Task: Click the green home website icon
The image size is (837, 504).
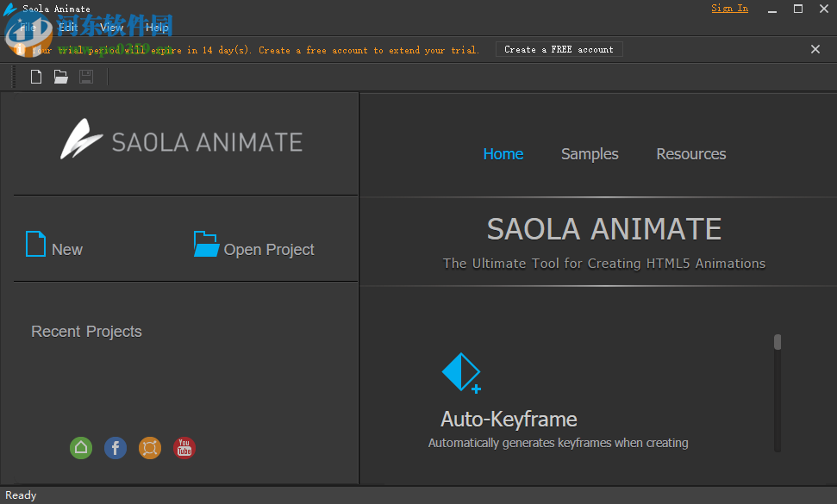Action: (x=80, y=448)
